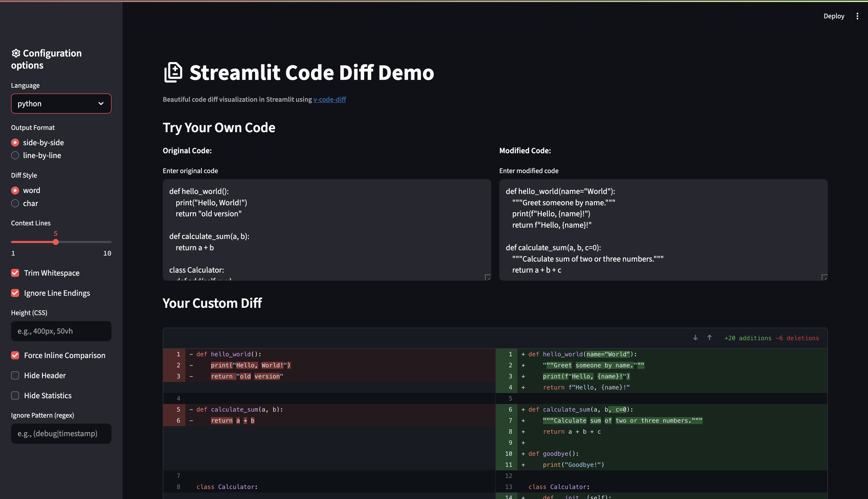Check the Hide Statistics box
The image size is (868, 499).
[15, 395]
